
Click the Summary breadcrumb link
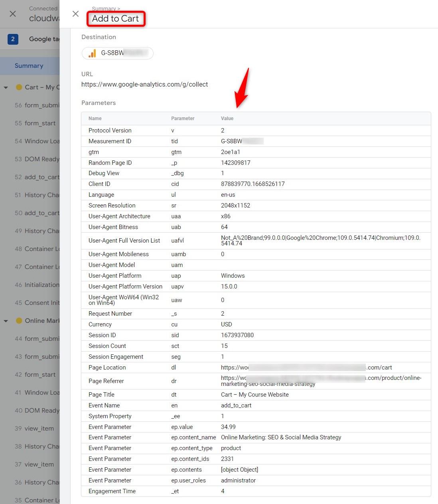pos(103,9)
